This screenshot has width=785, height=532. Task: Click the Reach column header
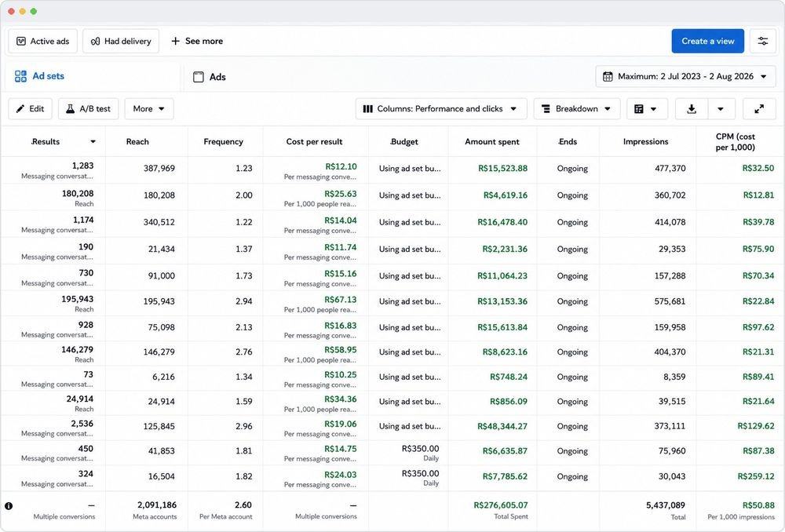[x=137, y=142]
